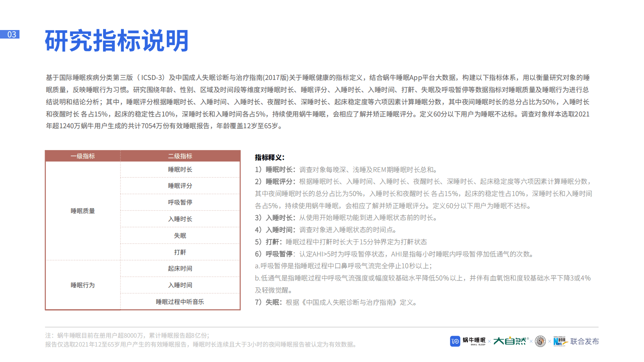644x362 pixels.
Task: Click the 指标释义 heading
Action: click(x=270, y=157)
